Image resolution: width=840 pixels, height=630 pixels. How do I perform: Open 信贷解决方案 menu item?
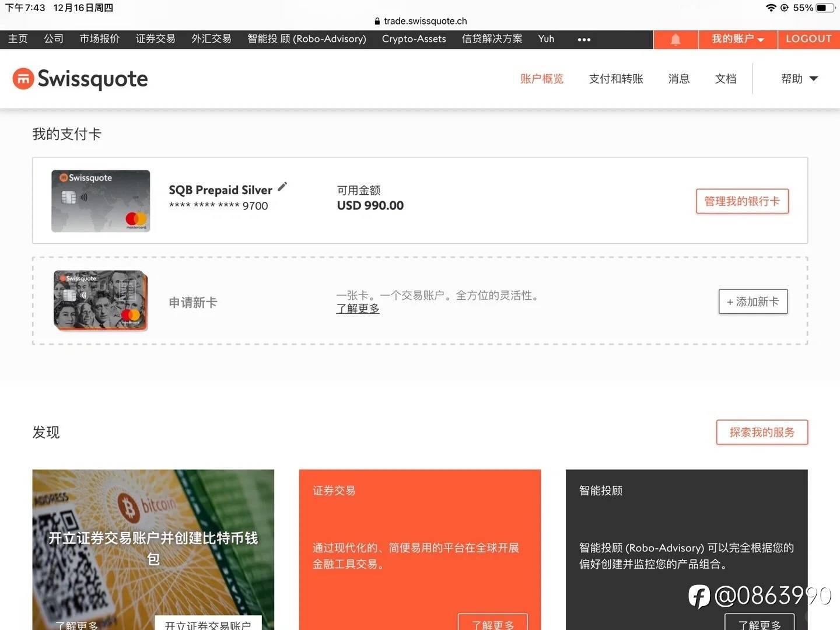point(492,38)
